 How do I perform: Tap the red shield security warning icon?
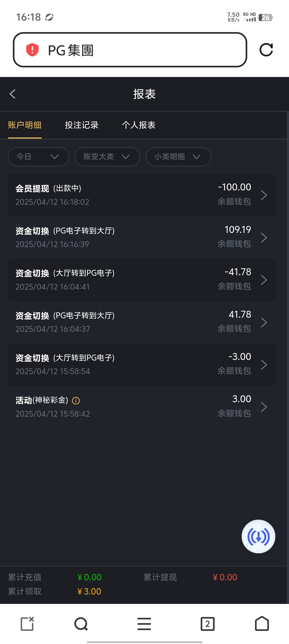(x=32, y=50)
